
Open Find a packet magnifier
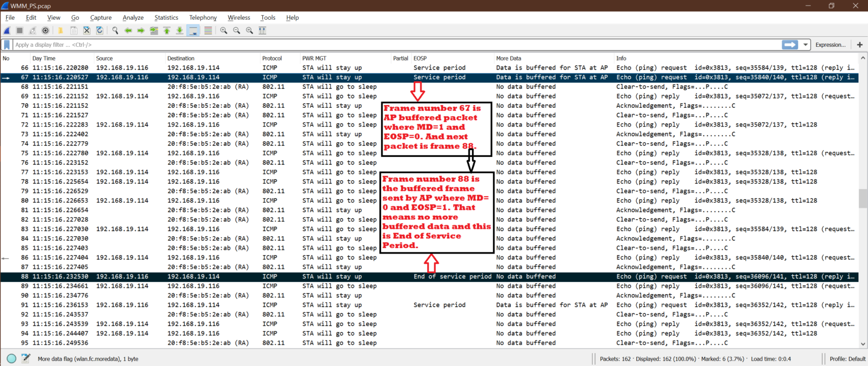pyautogui.click(x=115, y=30)
